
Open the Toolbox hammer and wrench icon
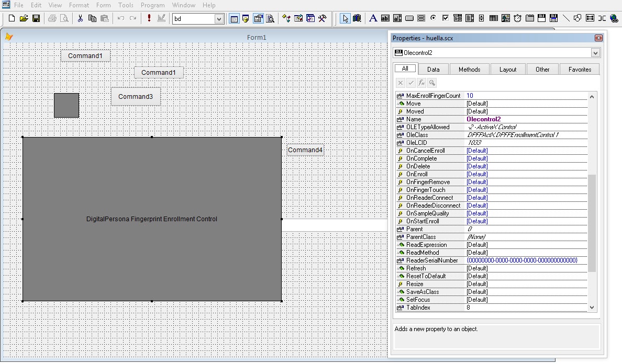point(323,18)
